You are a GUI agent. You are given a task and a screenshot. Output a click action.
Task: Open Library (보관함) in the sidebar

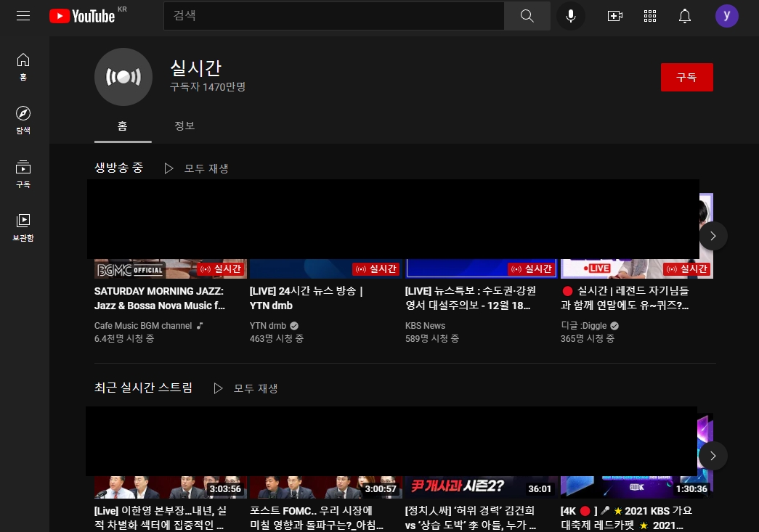(x=23, y=227)
